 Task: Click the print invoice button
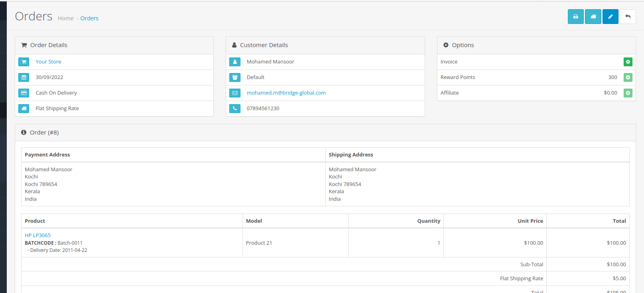pyautogui.click(x=575, y=17)
